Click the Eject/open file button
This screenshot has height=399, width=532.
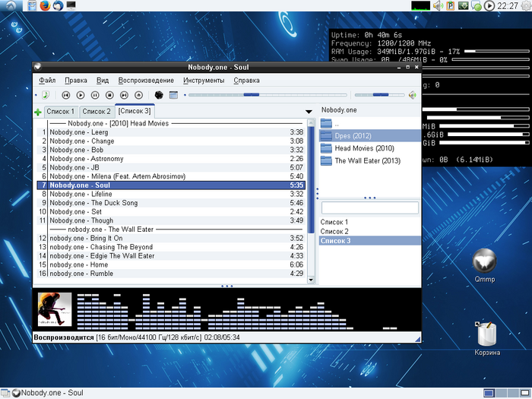(x=138, y=95)
